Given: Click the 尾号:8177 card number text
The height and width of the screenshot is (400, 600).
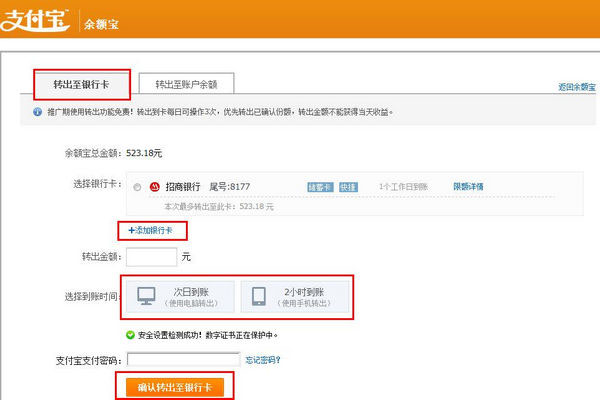Looking at the screenshot, I should 230,187.
